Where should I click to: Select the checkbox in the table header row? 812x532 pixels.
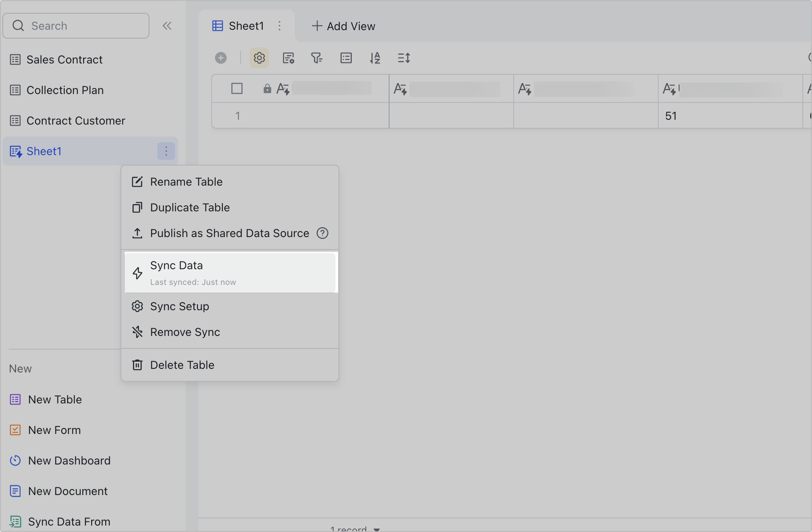coord(237,88)
